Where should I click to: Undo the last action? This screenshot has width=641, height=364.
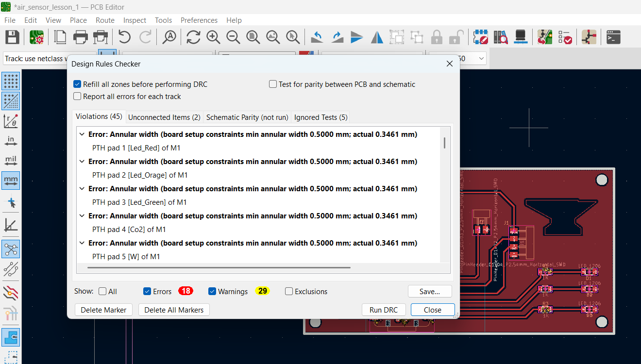[x=124, y=37]
